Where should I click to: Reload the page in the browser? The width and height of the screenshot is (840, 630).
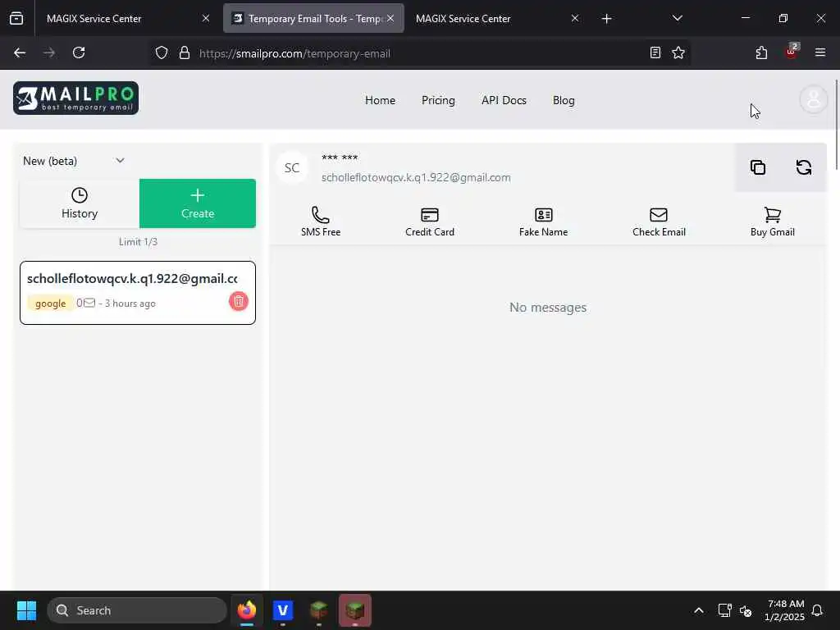pyautogui.click(x=79, y=52)
